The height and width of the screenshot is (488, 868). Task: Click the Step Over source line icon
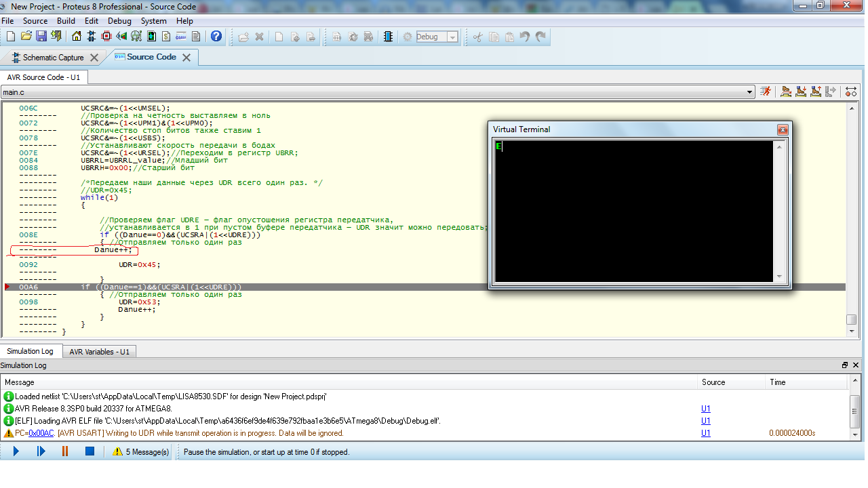[x=786, y=91]
